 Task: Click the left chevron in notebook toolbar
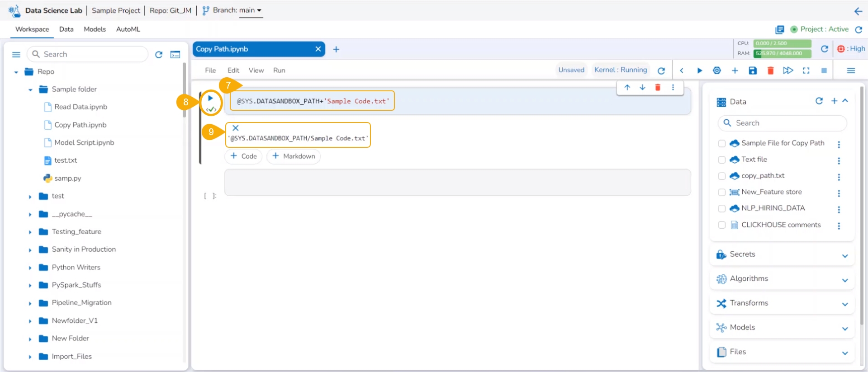click(x=682, y=71)
